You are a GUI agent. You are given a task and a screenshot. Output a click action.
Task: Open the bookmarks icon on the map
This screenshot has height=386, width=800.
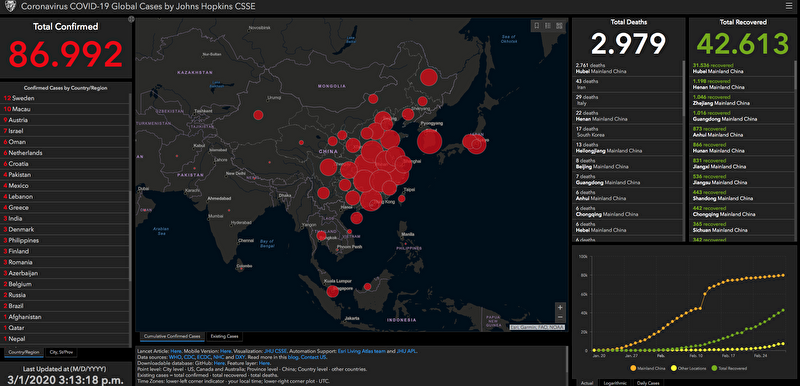[537, 25]
